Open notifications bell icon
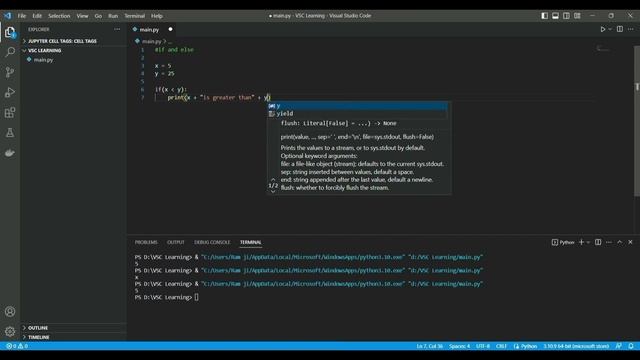Viewport: 640px width, 360px height. tap(631, 346)
